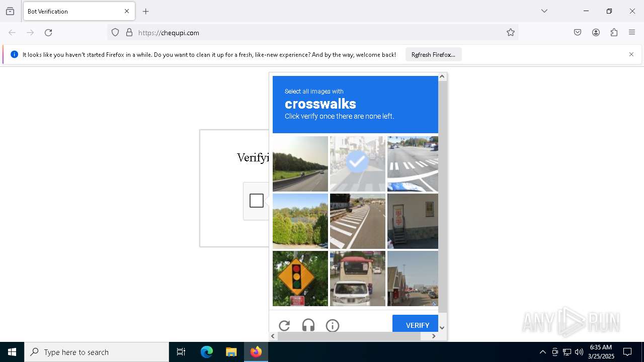644x362 pixels.
Task: Open the Windows Start menu
Action: click(12, 352)
